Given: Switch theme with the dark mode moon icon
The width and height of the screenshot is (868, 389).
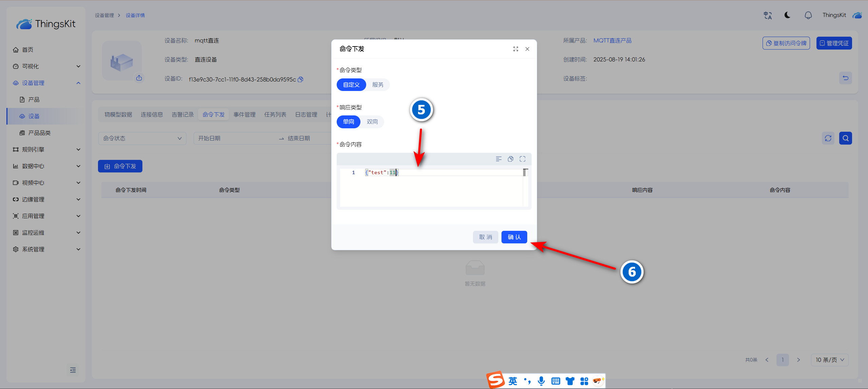Looking at the screenshot, I should tap(787, 15).
